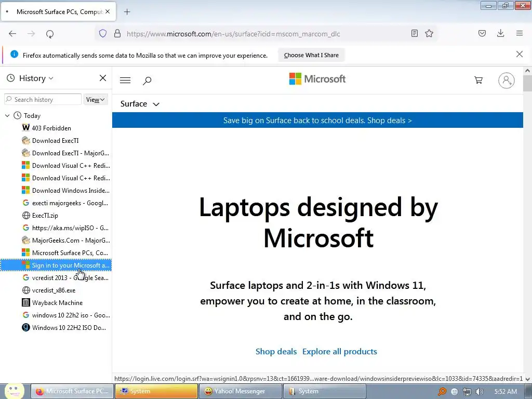
Task: Click the info icon in notification bar
Action: click(14, 54)
